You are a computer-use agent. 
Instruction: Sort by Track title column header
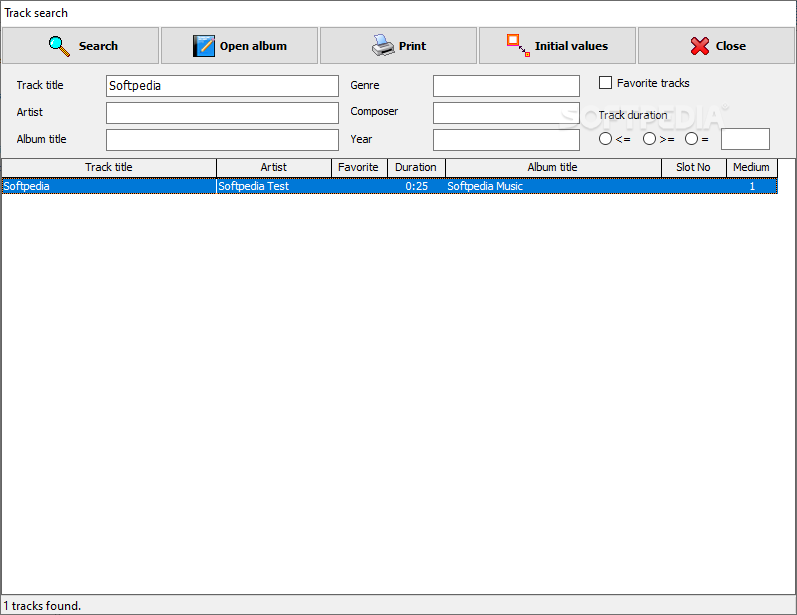109,167
